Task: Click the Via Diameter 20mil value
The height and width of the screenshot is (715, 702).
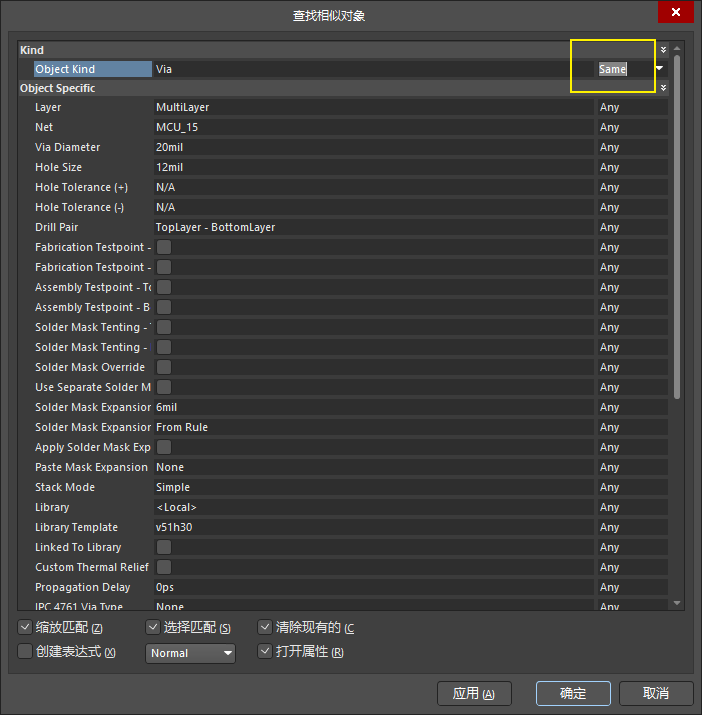Action: click(373, 147)
